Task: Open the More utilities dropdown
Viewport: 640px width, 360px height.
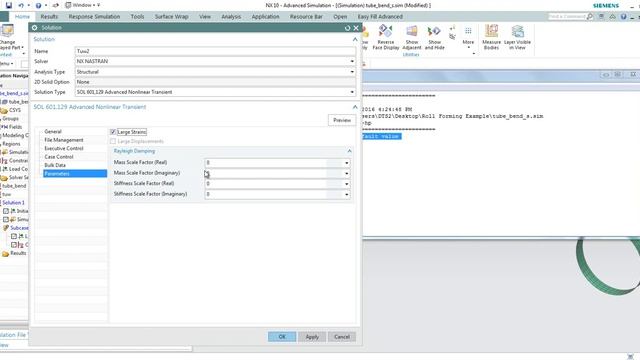Action: pos(468,39)
